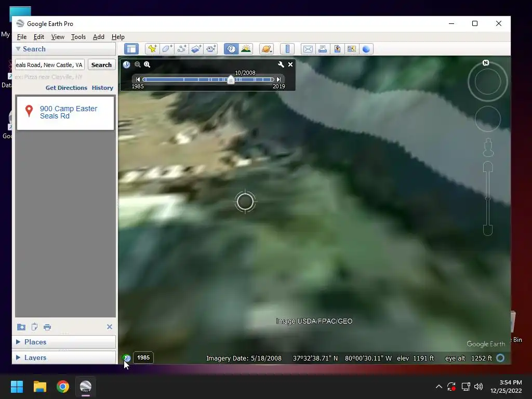532x399 pixels.
Task: Click status bar historical imagery clock icon
Action: tap(127, 357)
